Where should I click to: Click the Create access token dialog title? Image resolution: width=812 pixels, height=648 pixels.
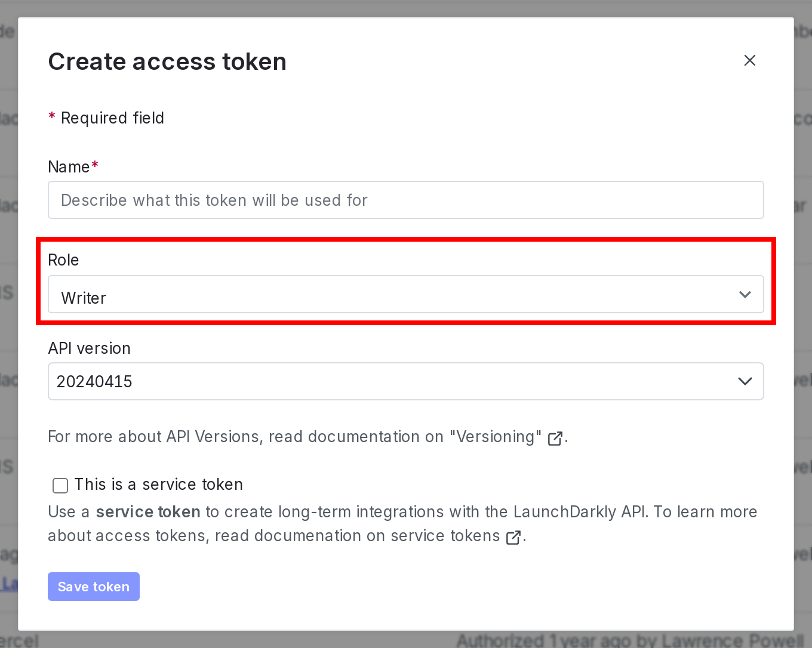[x=167, y=61]
